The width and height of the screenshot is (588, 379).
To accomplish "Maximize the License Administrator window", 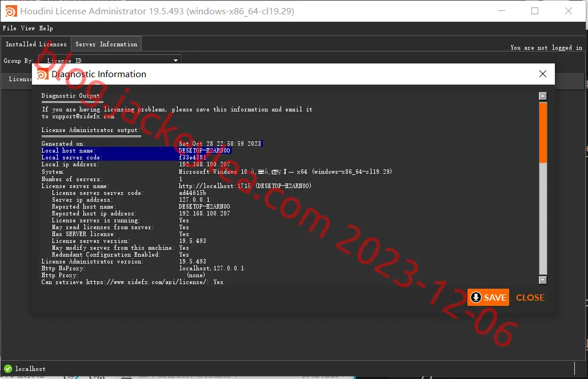I will click(535, 11).
